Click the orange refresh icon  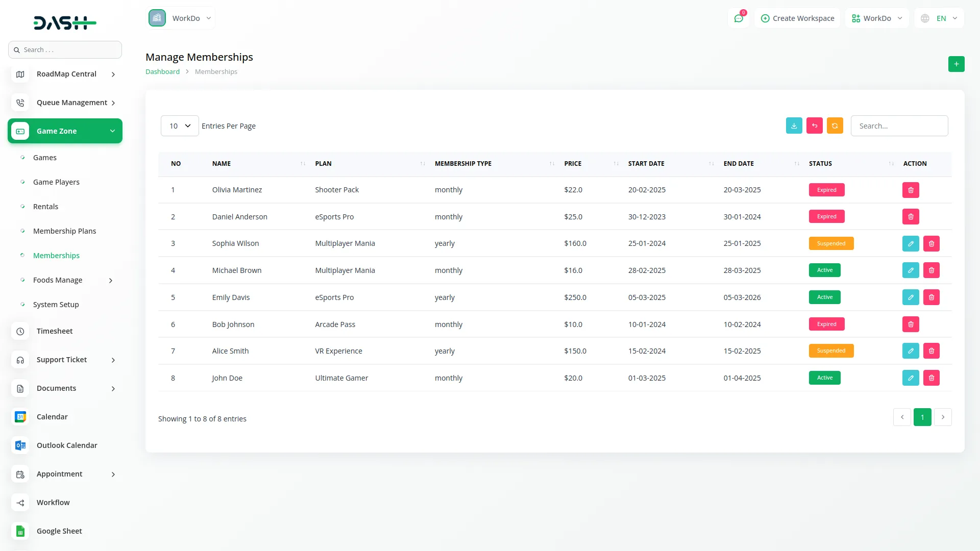pyautogui.click(x=835, y=126)
